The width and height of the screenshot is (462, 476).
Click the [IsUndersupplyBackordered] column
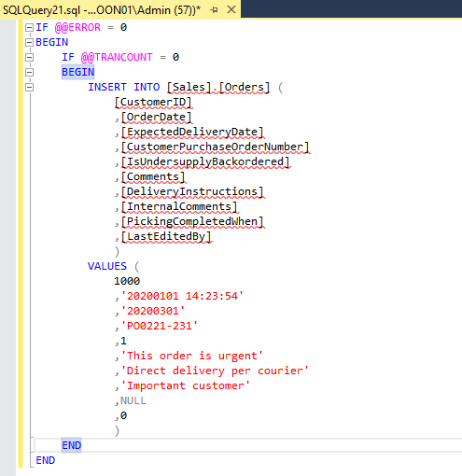205,161
